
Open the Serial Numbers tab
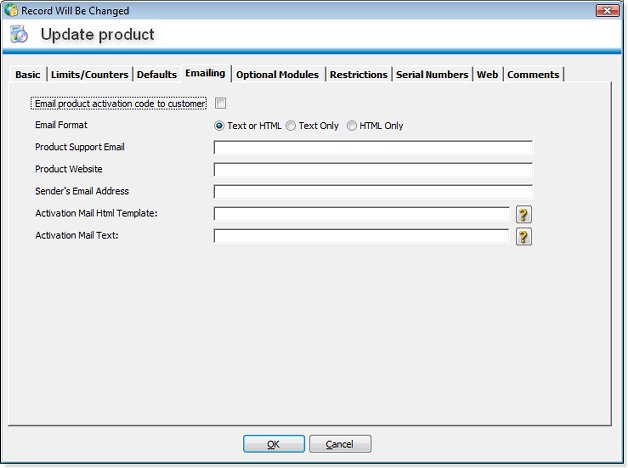tap(431, 75)
